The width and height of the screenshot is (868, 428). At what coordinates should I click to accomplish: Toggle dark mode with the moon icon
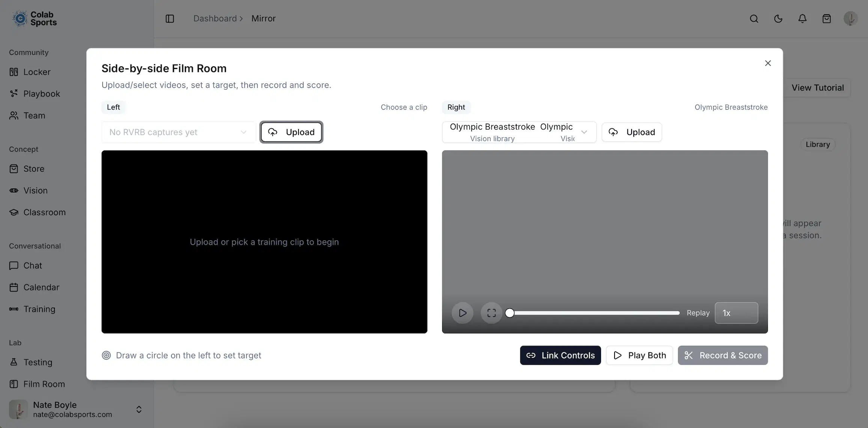point(778,18)
